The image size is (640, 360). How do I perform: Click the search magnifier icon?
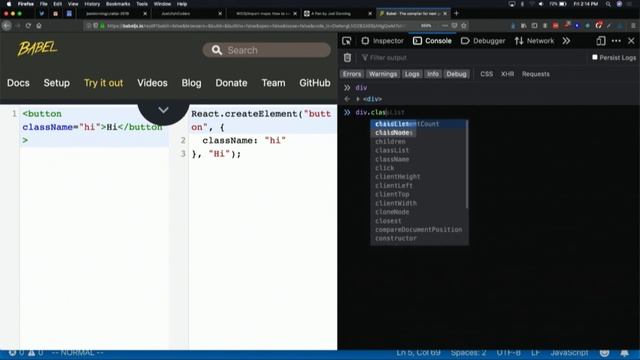[x=217, y=50]
